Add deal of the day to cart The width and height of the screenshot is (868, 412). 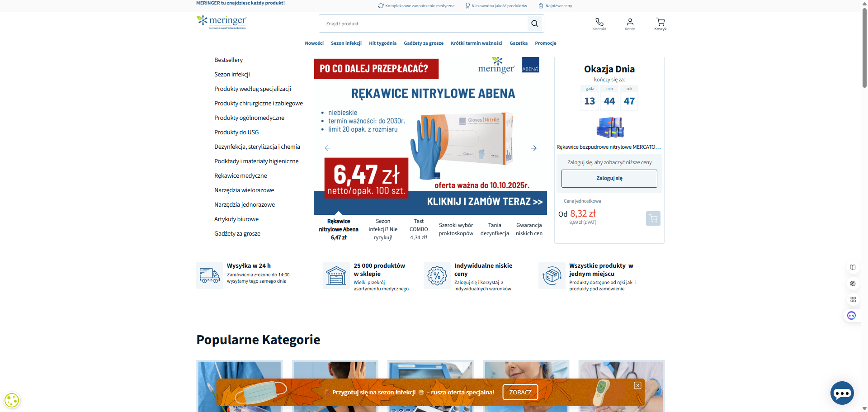(x=653, y=218)
